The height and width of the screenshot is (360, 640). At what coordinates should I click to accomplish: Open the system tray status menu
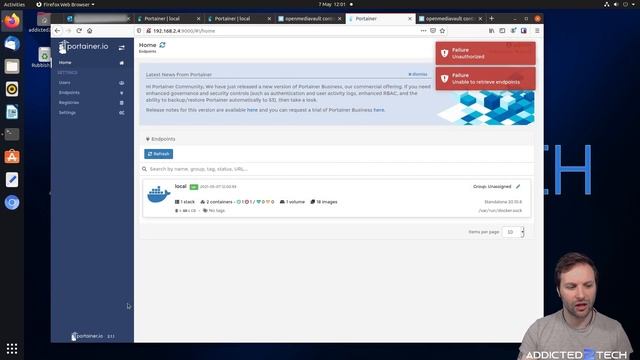point(620,4)
